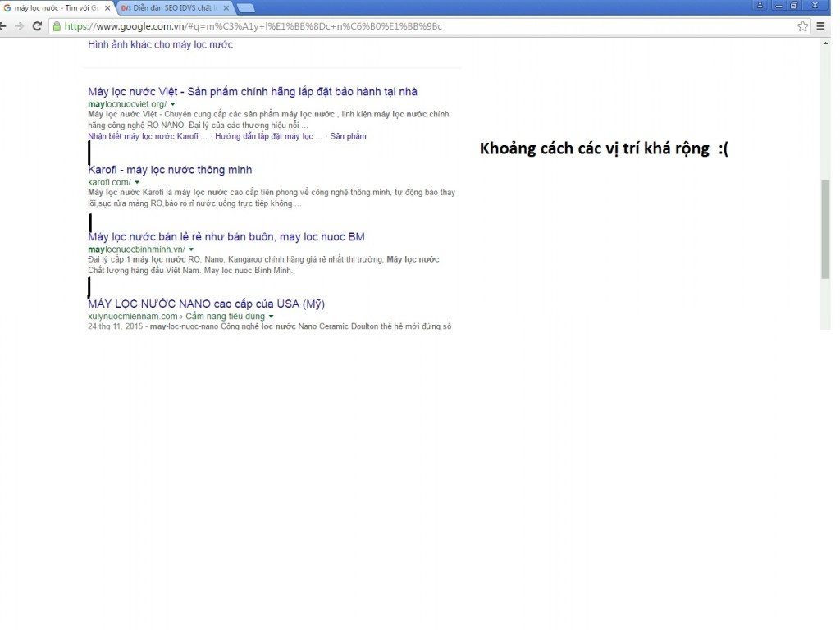Expand dropdown arrow beside maylocnuocbinhminh.vn
840x630 pixels.
tap(191, 249)
